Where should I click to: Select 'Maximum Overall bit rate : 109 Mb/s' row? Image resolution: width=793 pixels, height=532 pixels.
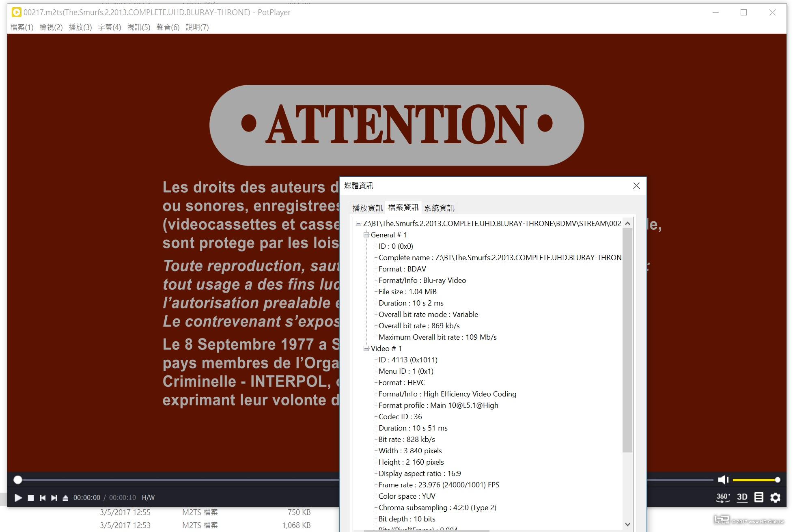tap(437, 337)
